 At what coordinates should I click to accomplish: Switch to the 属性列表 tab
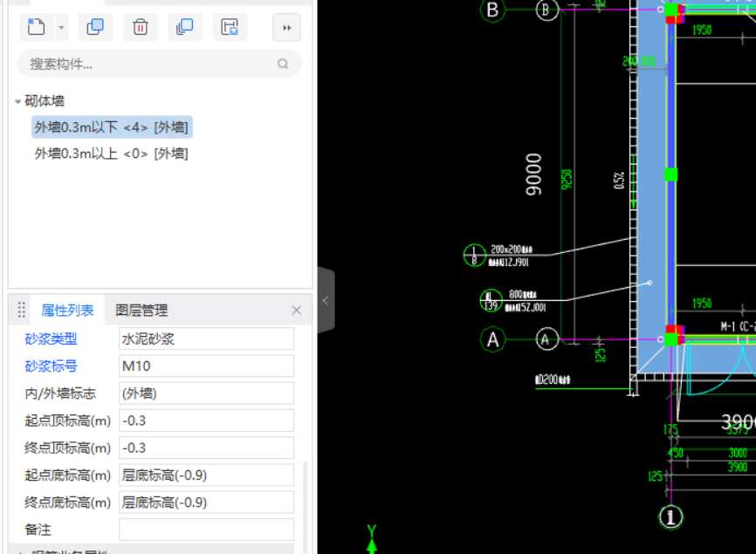point(67,311)
